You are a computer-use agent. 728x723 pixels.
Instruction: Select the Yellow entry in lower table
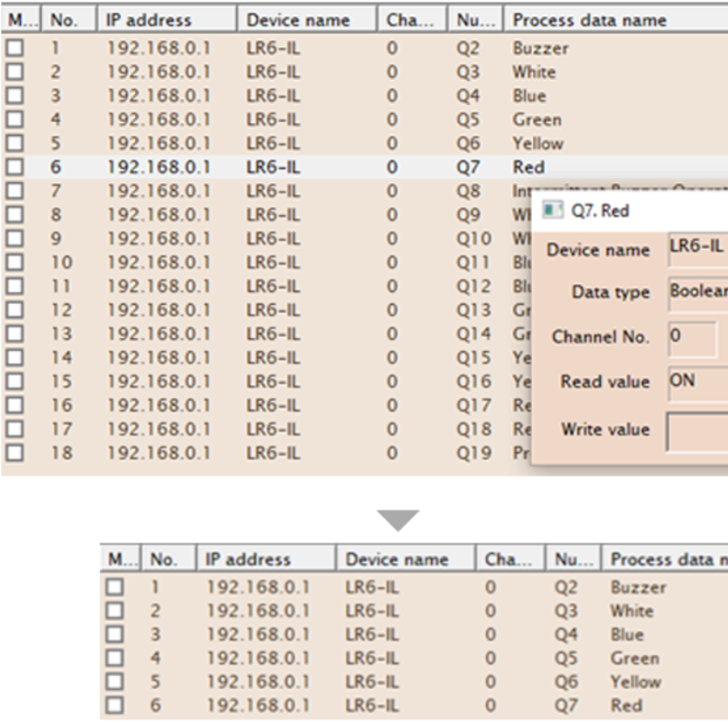[x=636, y=682]
